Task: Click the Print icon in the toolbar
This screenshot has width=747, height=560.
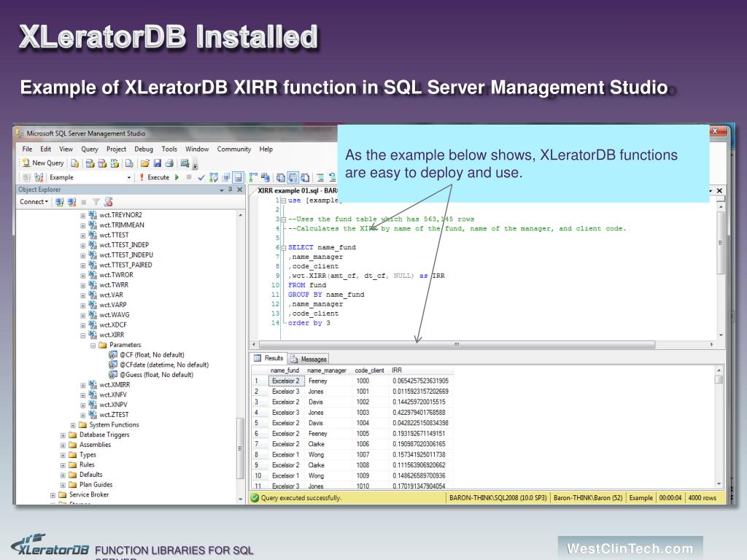Action: click(x=169, y=163)
